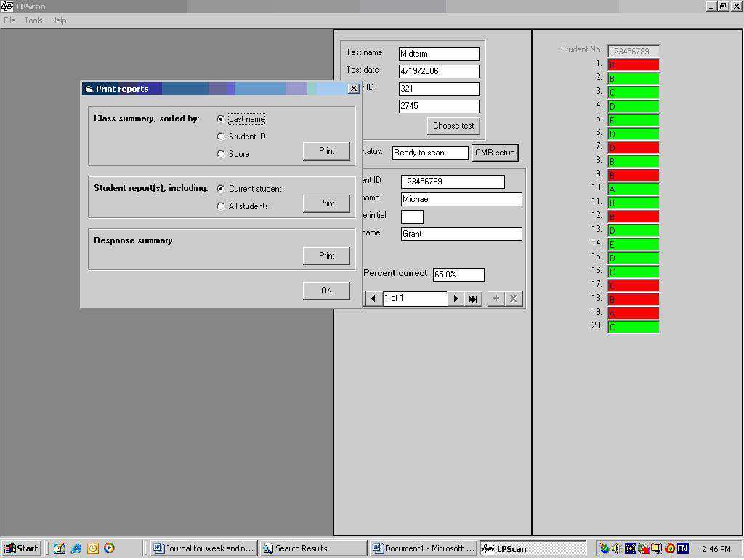Image resolution: width=744 pixels, height=560 pixels.
Task: Select the red answer box for question 1
Action: 634,65
